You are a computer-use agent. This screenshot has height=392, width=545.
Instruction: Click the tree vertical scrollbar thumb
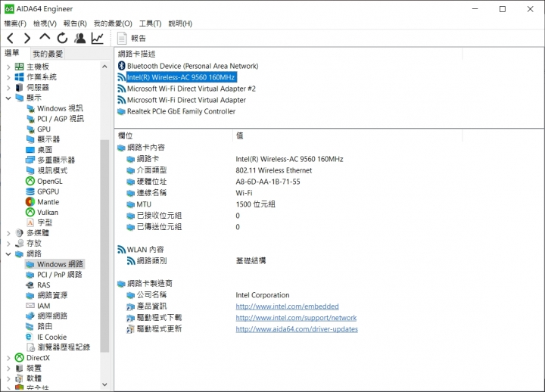point(104,246)
